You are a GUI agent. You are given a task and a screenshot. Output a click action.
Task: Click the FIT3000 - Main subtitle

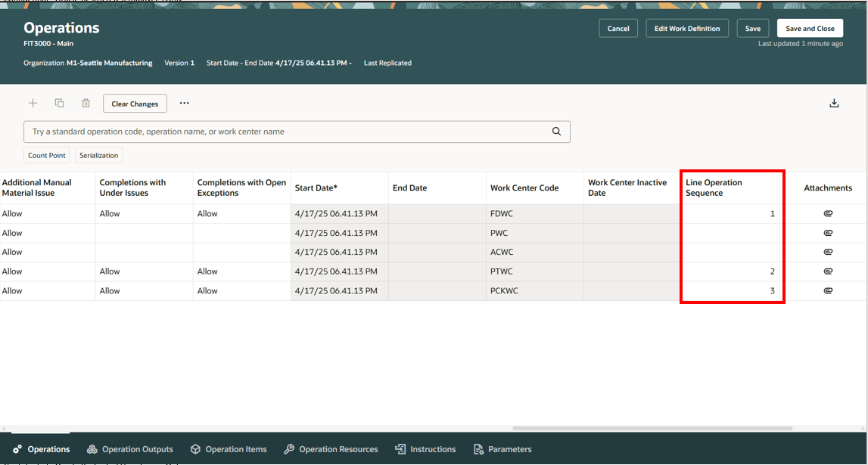click(x=48, y=43)
